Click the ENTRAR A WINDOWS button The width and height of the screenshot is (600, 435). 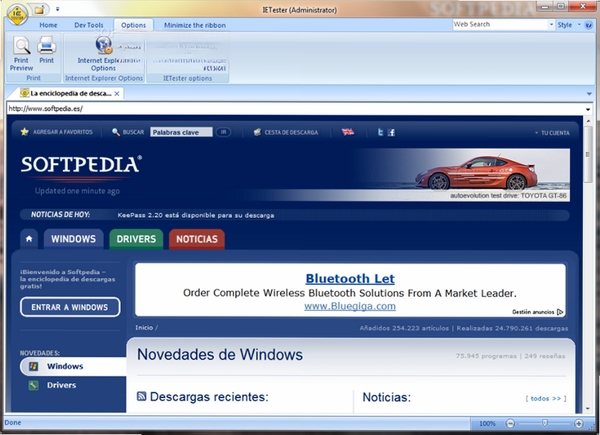tap(70, 307)
